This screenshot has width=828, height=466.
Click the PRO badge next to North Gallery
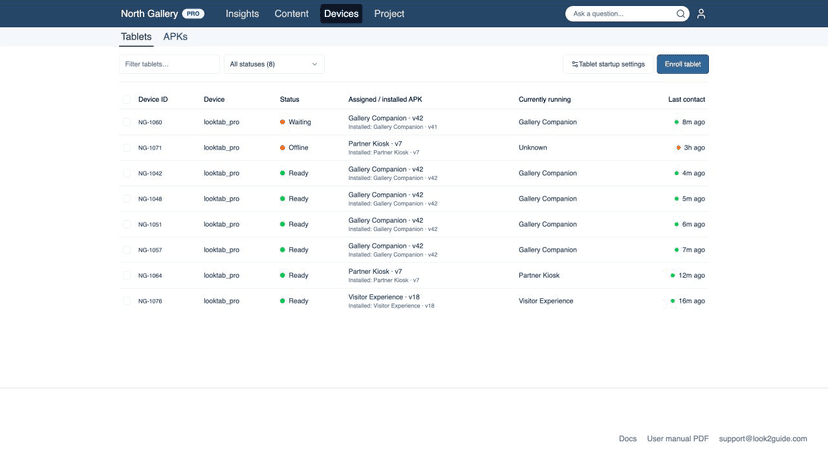[x=193, y=14]
